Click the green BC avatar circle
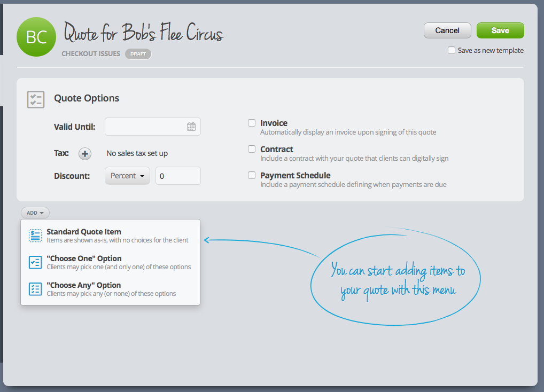Image resolution: width=544 pixels, height=392 pixels. [36, 37]
